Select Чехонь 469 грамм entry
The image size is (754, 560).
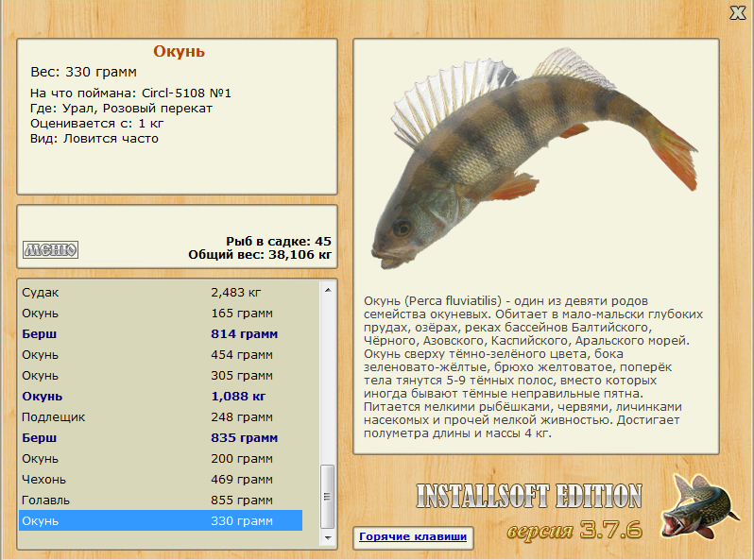point(161,479)
